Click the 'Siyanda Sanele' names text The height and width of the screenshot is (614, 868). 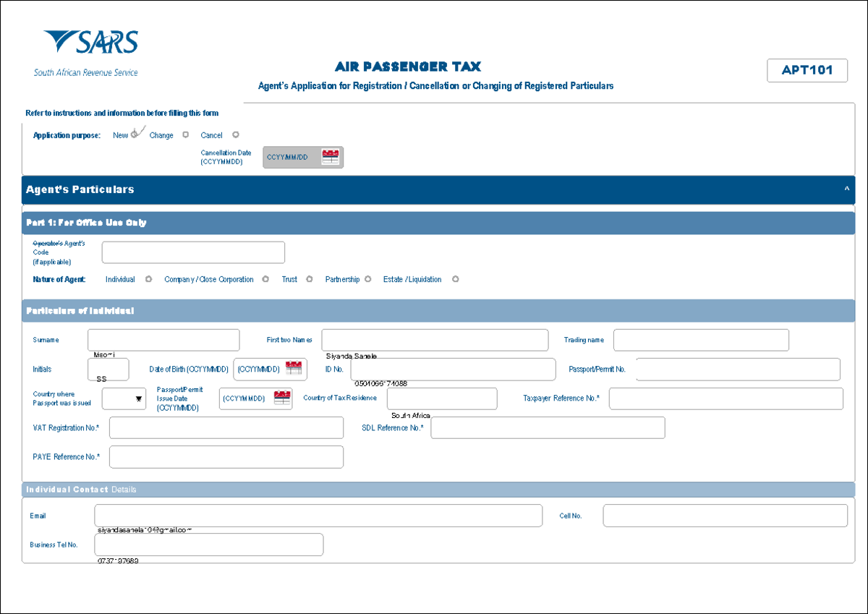tap(352, 356)
